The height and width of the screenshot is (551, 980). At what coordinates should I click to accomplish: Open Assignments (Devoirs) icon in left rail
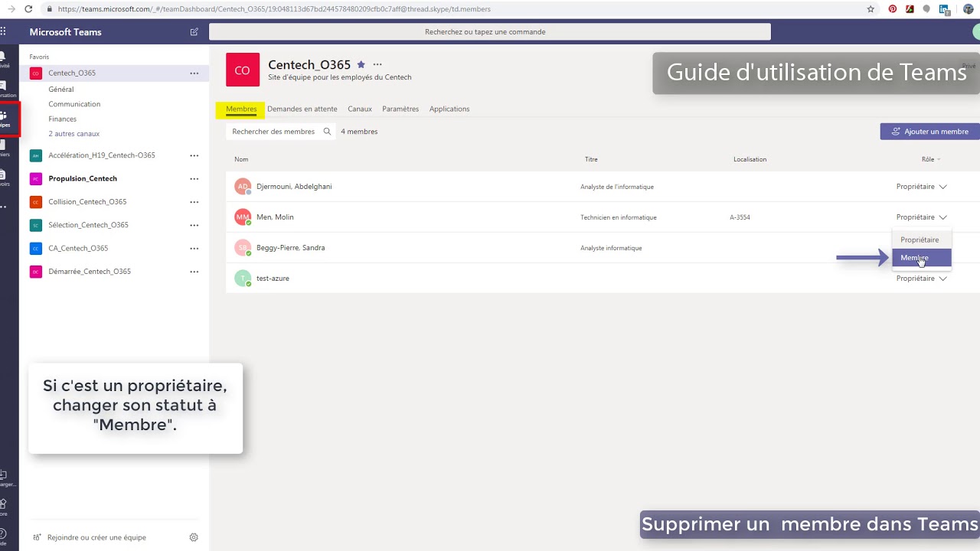4,178
